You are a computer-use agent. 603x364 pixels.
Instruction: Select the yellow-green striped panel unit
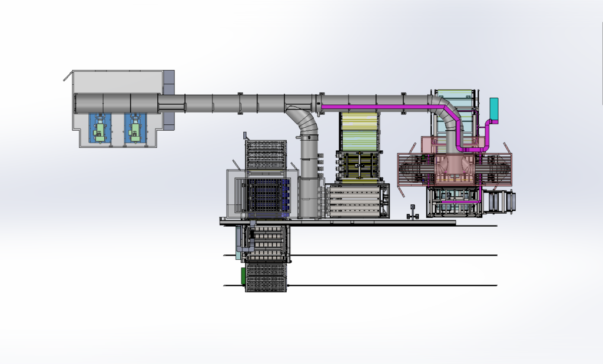[x=359, y=131]
